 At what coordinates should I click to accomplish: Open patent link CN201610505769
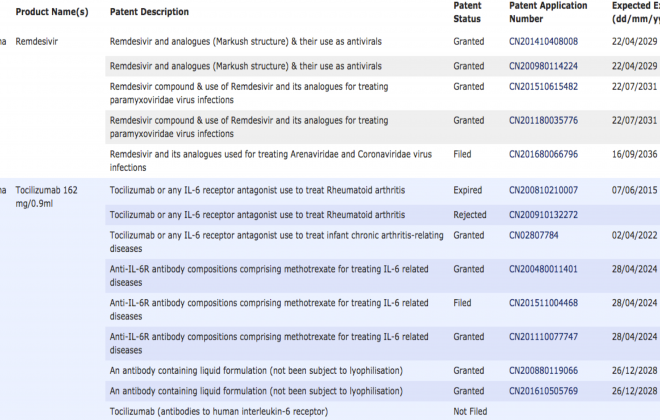[543, 391]
